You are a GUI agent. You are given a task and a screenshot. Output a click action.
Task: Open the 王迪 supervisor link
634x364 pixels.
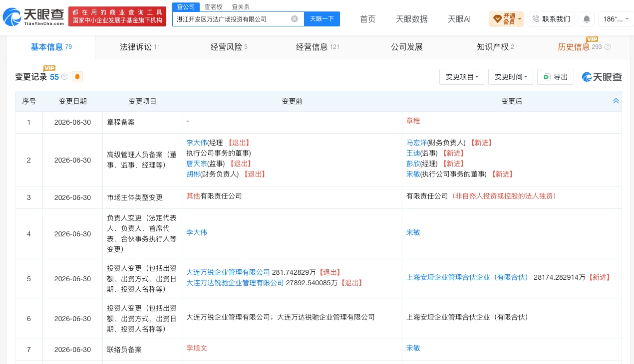pos(413,153)
